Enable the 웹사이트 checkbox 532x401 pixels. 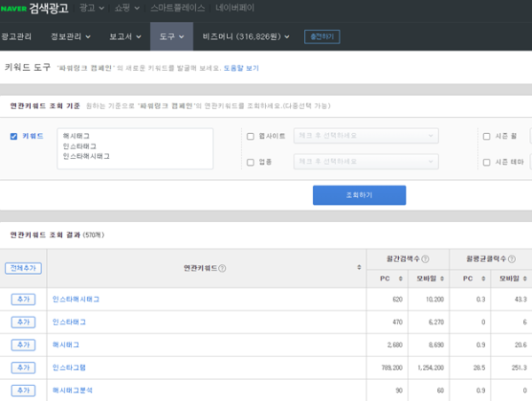[x=250, y=137]
